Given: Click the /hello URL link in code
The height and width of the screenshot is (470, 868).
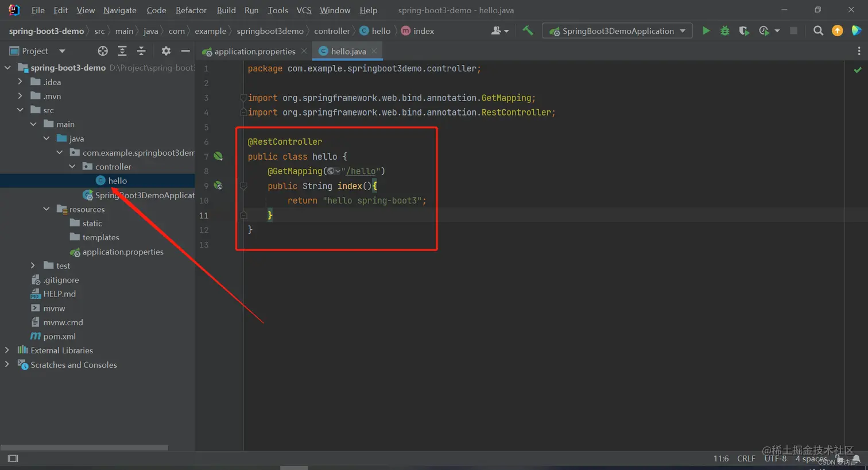Looking at the screenshot, I should (362, 171).
